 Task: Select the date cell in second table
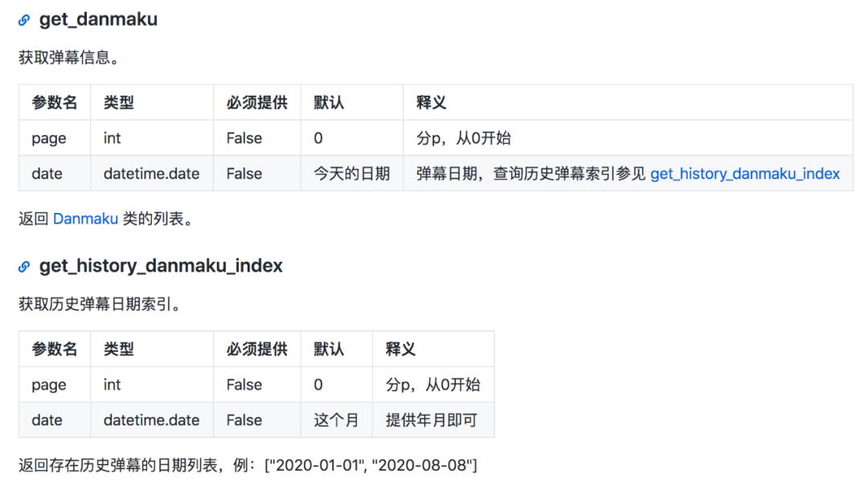click(x=47, y=419)
